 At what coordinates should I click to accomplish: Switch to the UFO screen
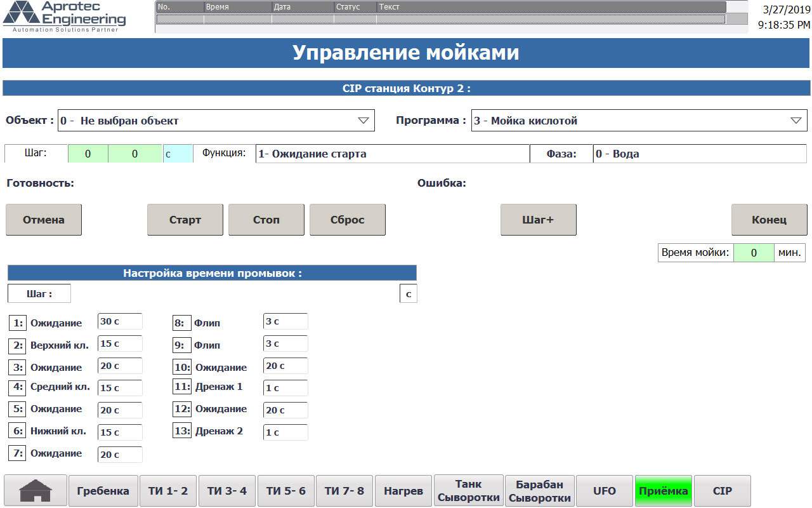pyautogui.click(x=604, y=490)
